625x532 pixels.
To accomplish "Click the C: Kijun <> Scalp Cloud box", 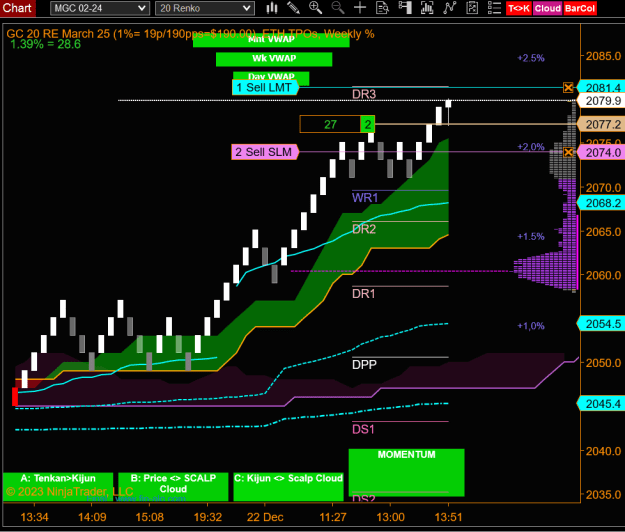I will (x=289, y=487).
